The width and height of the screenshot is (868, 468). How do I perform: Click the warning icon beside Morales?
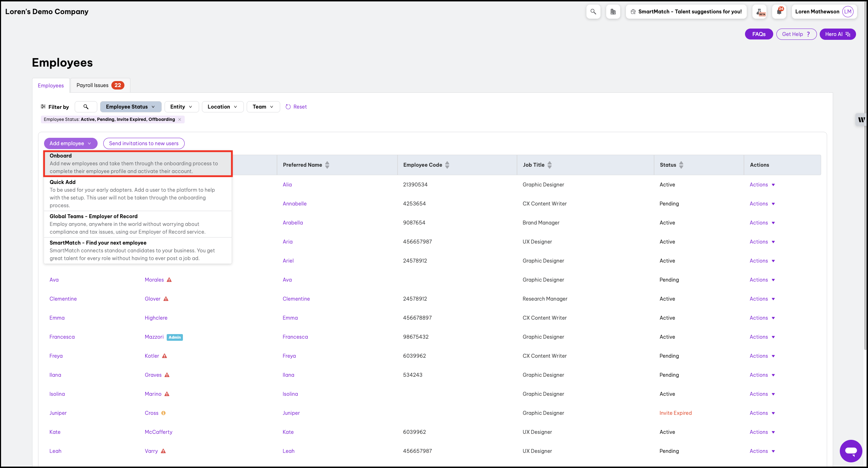coord(169,280)
